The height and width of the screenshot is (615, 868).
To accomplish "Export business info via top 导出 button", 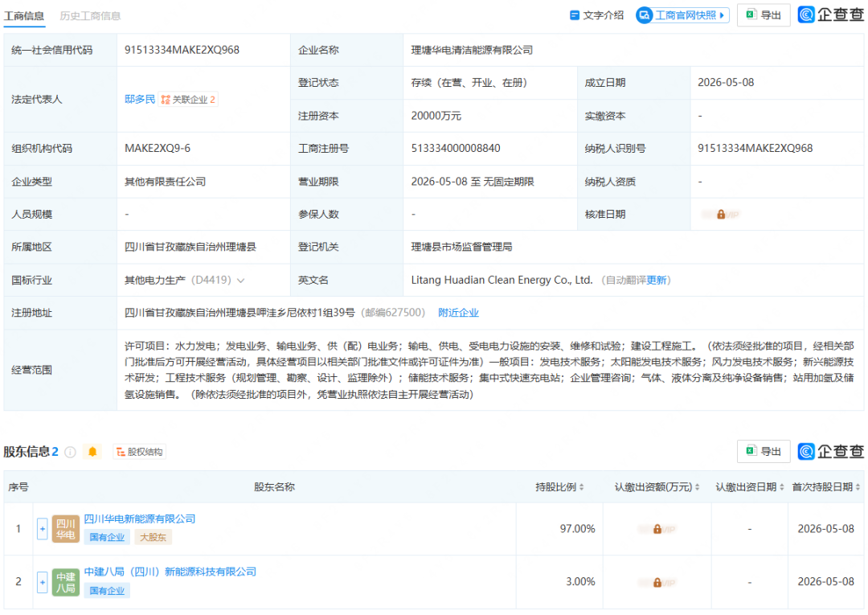I will coord(764,15).
